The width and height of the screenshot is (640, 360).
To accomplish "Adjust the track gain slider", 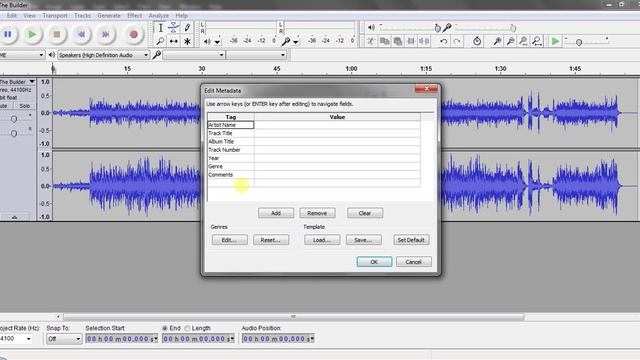I will click(x=14, y=119).
